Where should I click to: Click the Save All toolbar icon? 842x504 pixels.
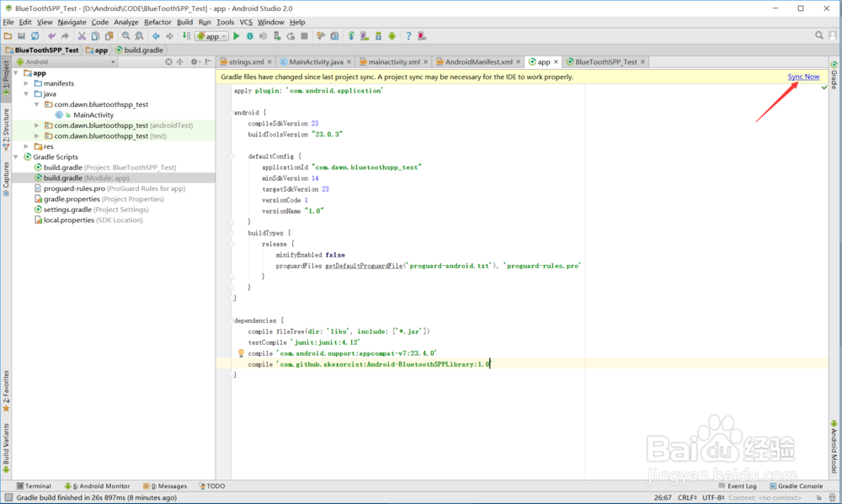click(x=22, y=36)
